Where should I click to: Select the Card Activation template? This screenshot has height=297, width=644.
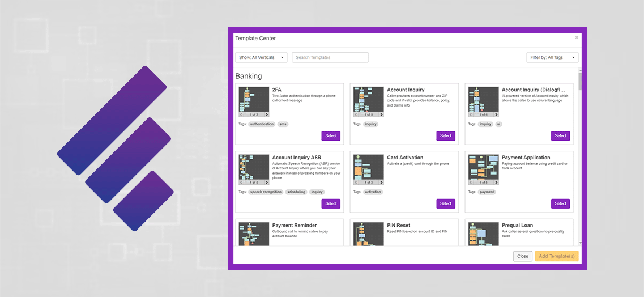coord(446,203)
